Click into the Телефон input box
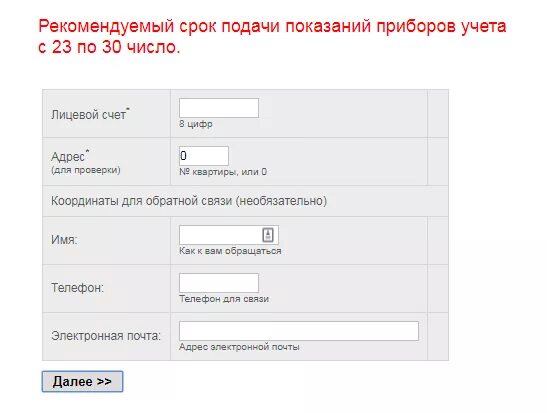547x413 pixels. (x=219, y=283)
